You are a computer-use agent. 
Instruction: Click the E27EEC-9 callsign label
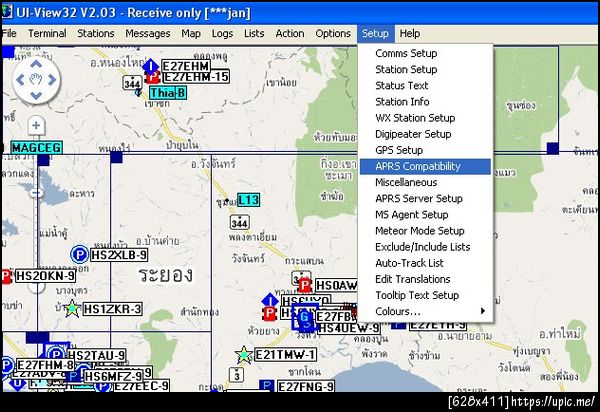click(142, 386)
